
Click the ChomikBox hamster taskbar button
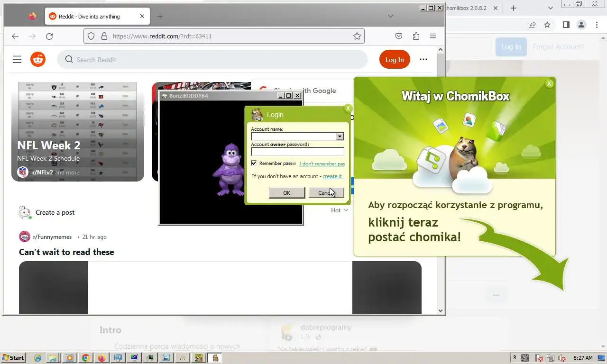(x=215, y=358)
